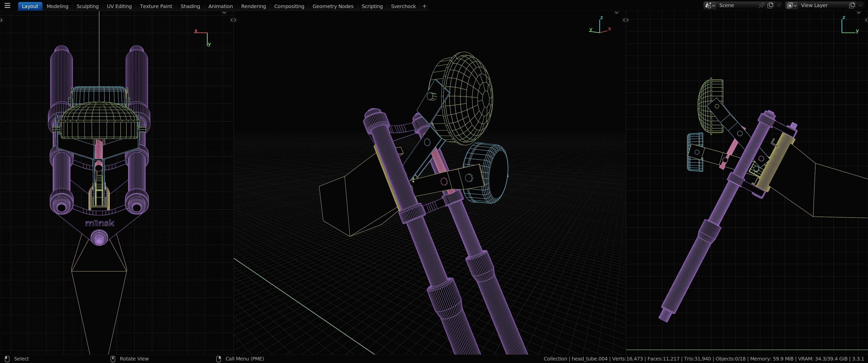Switch to the Geometry Nodes workspace tab
The width and height of the screenshot is (868, 363).
pyautogui.click(x=333, y=6)
